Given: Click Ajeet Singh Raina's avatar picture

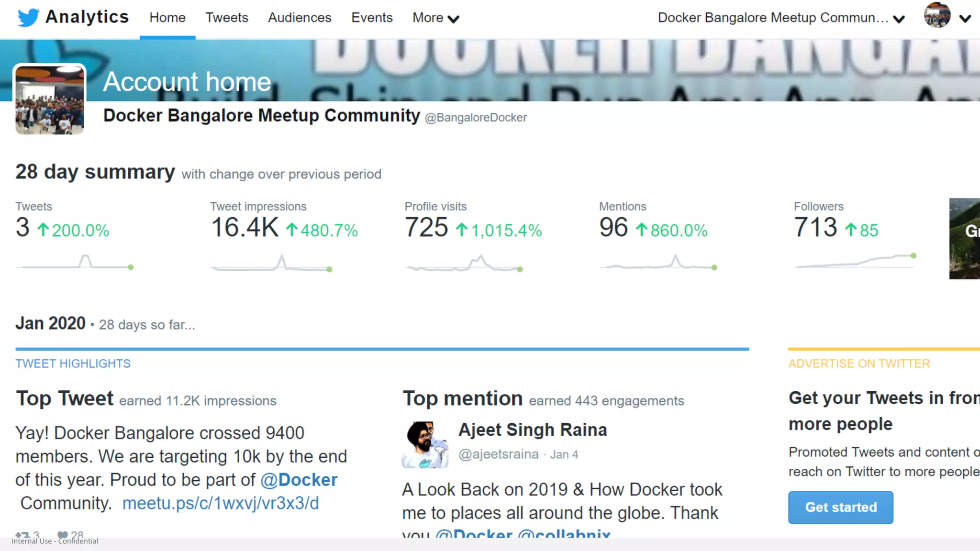Looking at the screenshot, I should 425,445.
